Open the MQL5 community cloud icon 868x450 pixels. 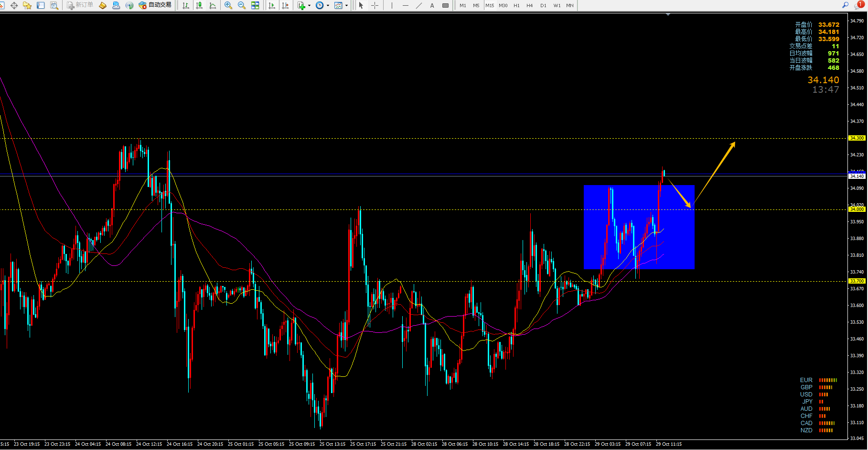[116, 5]
